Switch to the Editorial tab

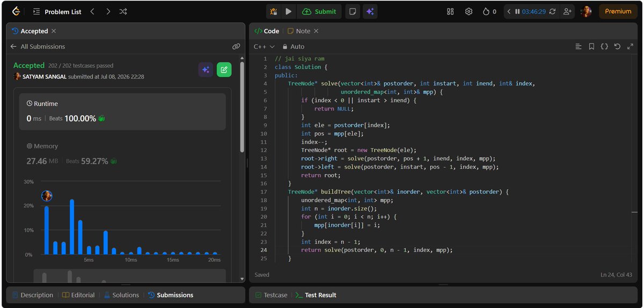click(79, 295)
